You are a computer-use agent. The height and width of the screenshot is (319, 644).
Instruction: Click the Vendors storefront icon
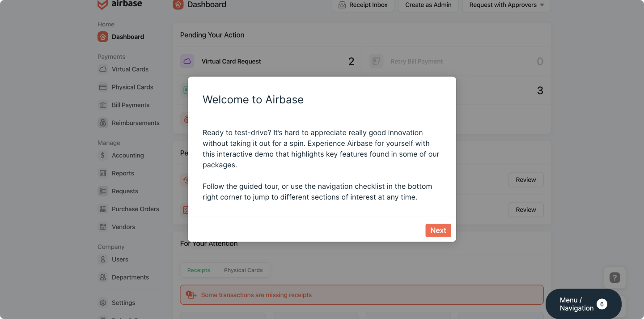[103, 227]
